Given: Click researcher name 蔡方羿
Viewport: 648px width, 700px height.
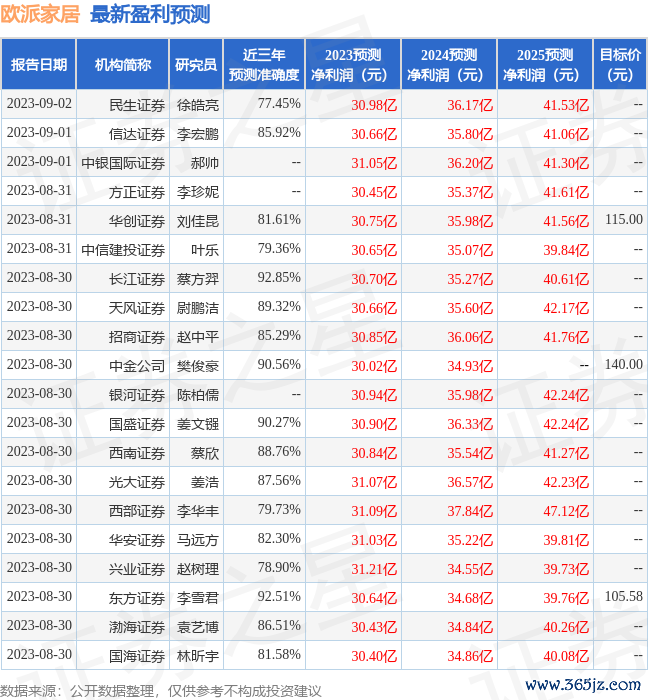Looking at the screenshot, I should click(198, 279).
